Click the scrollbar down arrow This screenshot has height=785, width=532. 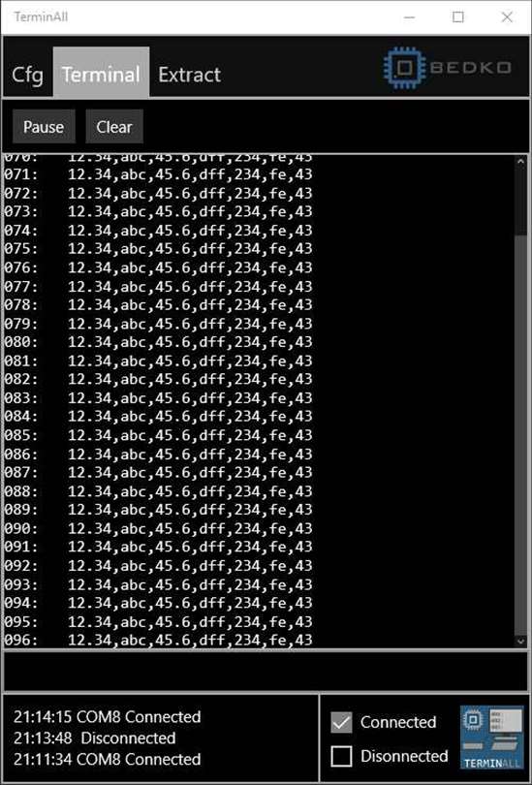(x=520, y=641)
